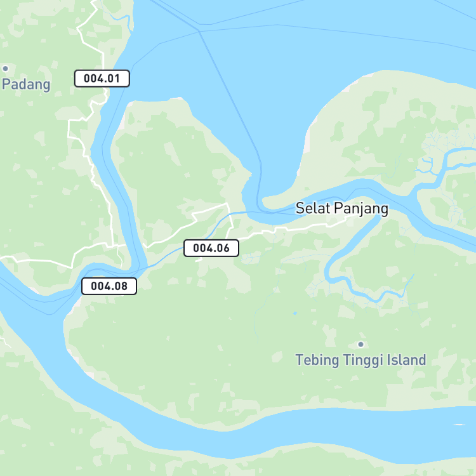Select the 004.06 route badge
The width and height of the screenshot is (476, 476).
[x=211, y=248]
